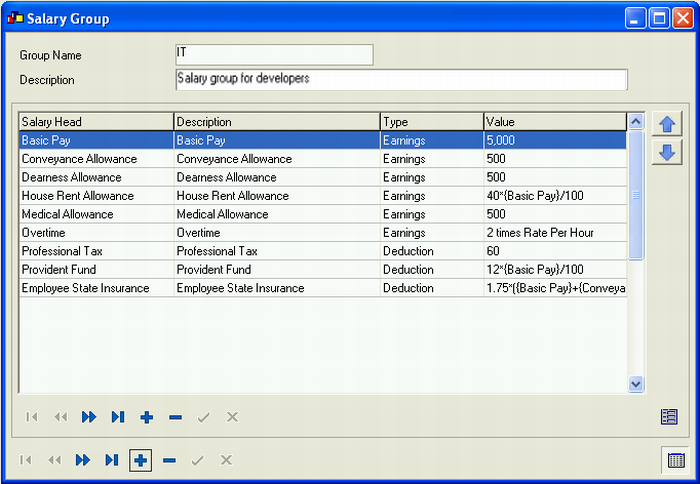The image size is (700, 484).
Task: Select House Rent Allowance salary head cell
Action: pos(96,196)
